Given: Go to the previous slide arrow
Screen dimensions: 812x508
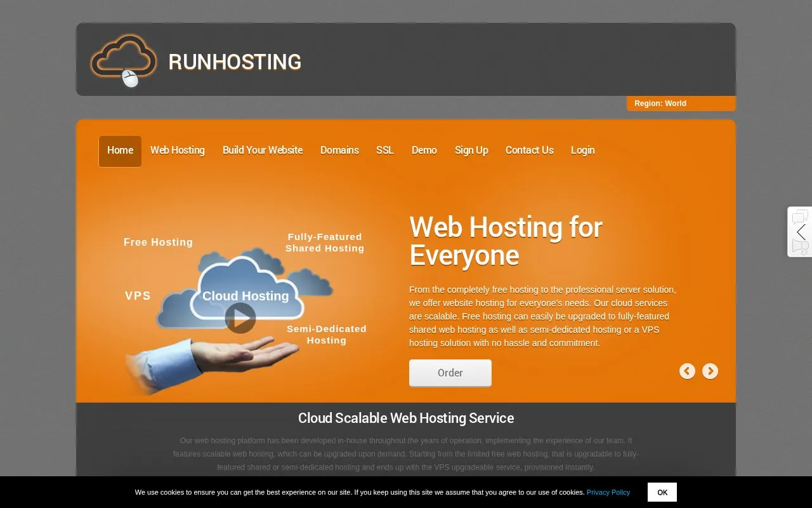Looking at the screenshot, I should click(x=687, y=371).
